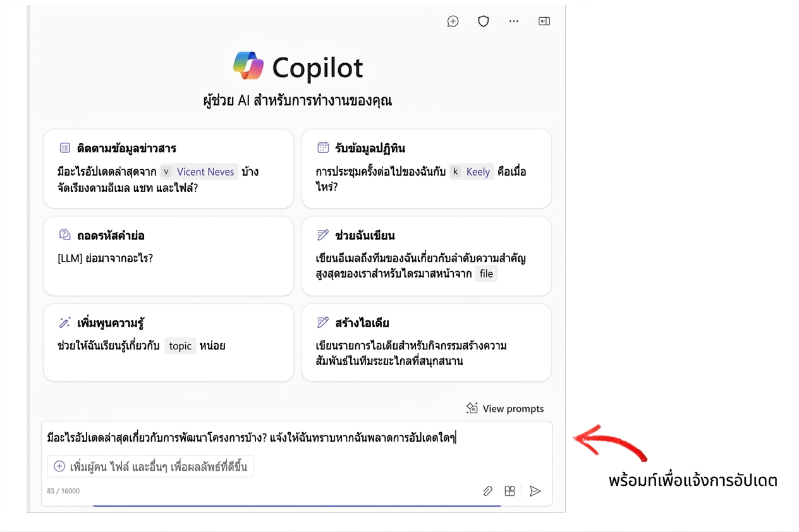Click the plus circle in เพิ่มผู้คน ไฟล์ button
This screenshot has width=799, height=532.
(59, 466)
